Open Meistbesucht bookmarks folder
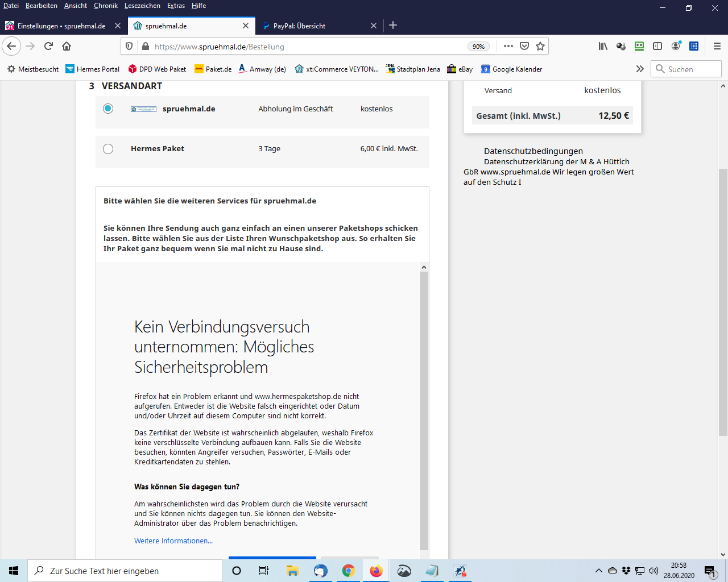The height and width of the screenshot is (582, 728). tap(33, 69)
